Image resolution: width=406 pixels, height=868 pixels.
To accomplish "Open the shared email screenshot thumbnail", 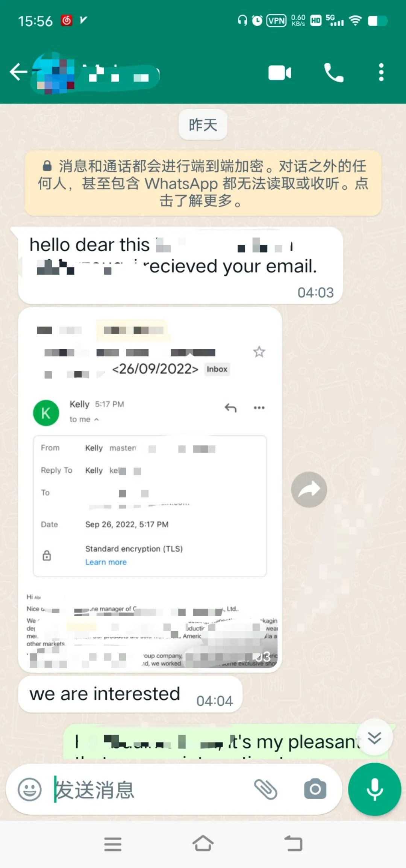I will [x=150, y=490].
